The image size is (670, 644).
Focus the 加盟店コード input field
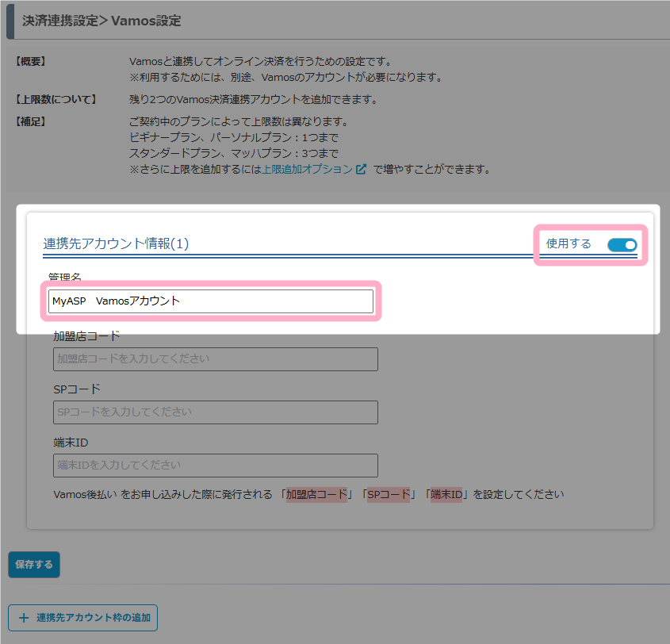pyautogui.click(x=215, y=359)
